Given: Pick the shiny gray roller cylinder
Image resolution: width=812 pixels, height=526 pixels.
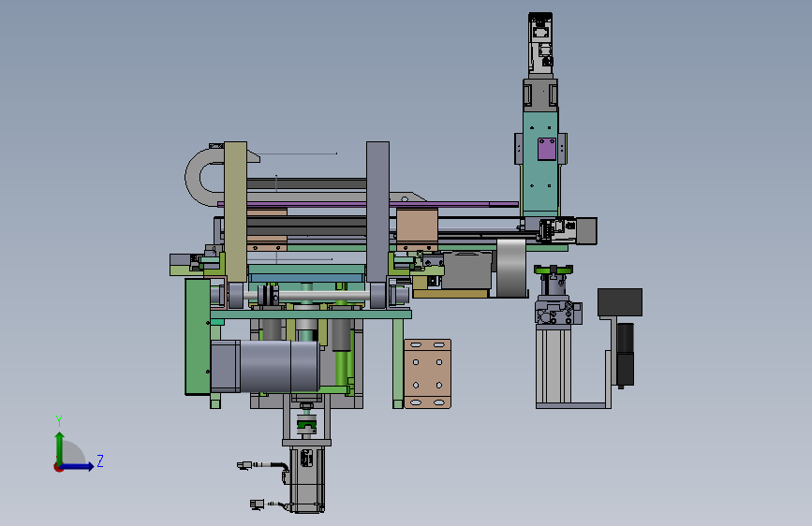Looking at the screenshot, I should pos(511,268).
